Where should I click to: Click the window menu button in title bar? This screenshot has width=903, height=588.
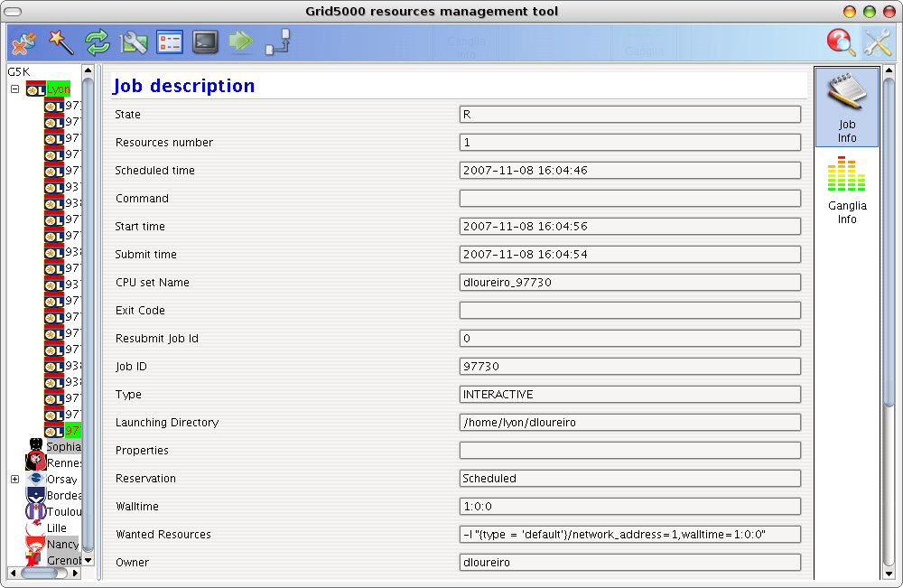point(13,12)
